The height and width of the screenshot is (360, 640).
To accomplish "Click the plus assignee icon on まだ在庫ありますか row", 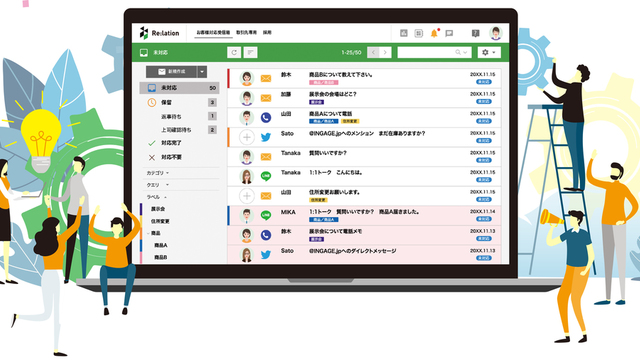I will [247, 137].
